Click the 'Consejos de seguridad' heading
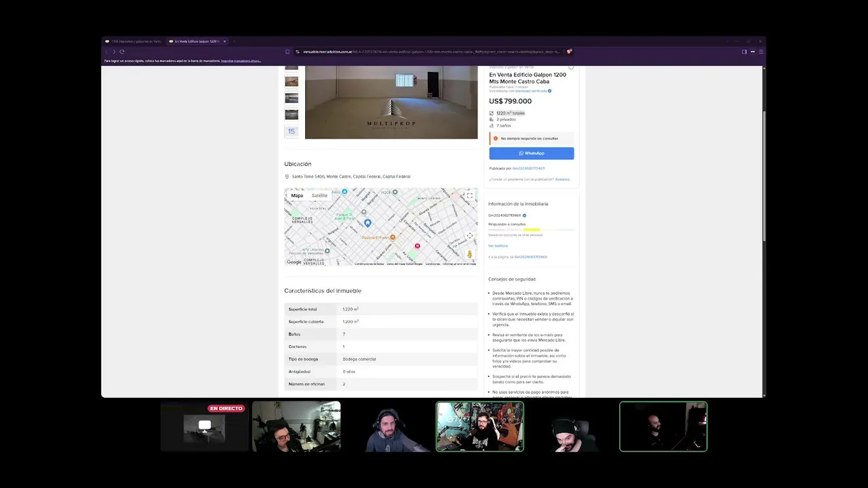 coord(512,279)
